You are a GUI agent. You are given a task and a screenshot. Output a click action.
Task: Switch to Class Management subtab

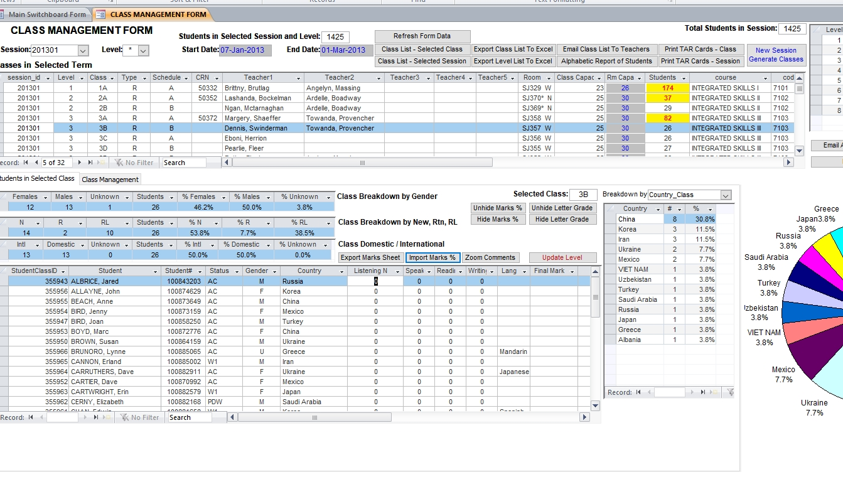(110, 180)
